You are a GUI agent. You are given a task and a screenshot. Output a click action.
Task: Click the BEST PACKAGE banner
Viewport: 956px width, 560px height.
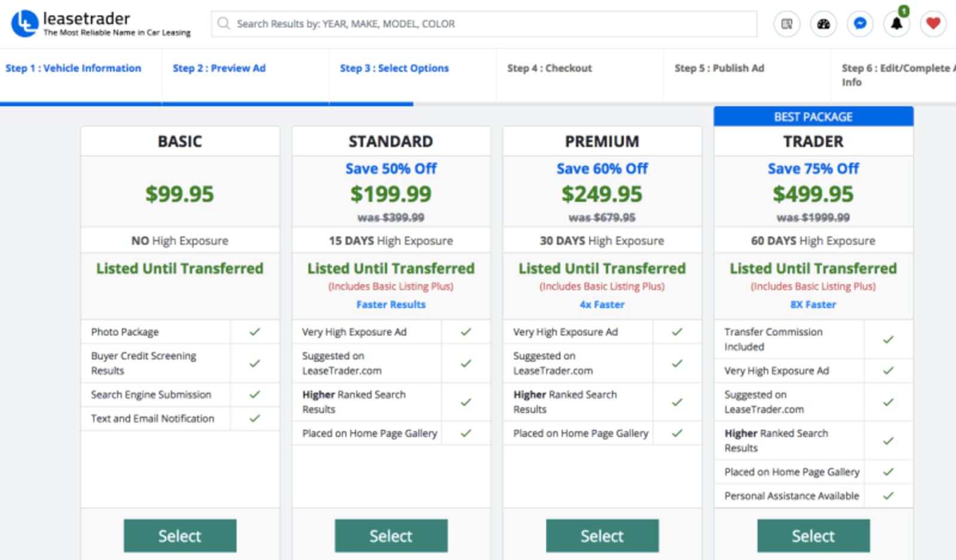pos(813,116)
